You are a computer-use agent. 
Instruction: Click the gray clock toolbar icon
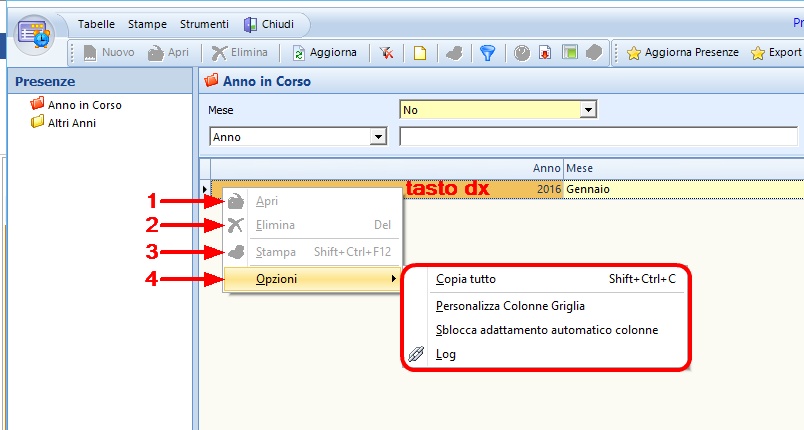[x=522, y=53]
